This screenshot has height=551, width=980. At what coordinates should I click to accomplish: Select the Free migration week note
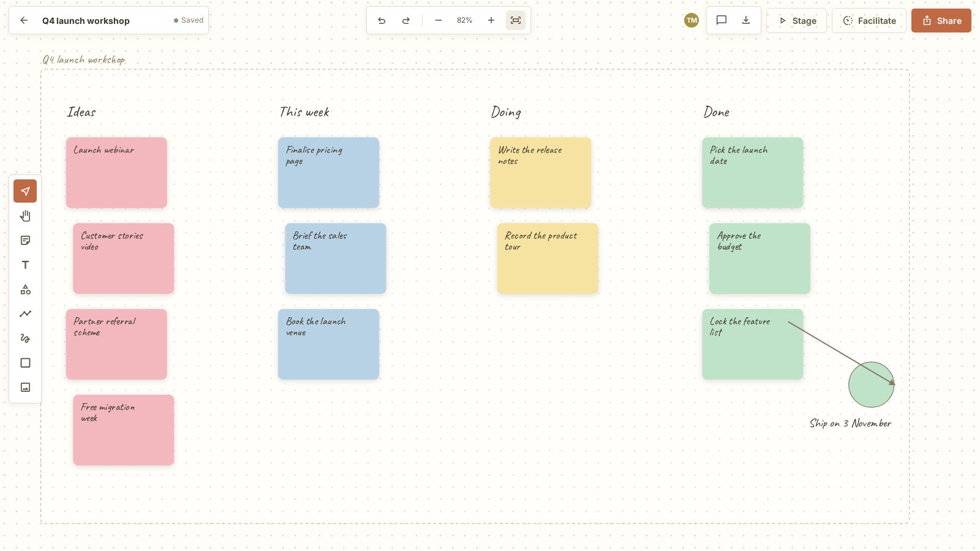click(x=123, y=430)
